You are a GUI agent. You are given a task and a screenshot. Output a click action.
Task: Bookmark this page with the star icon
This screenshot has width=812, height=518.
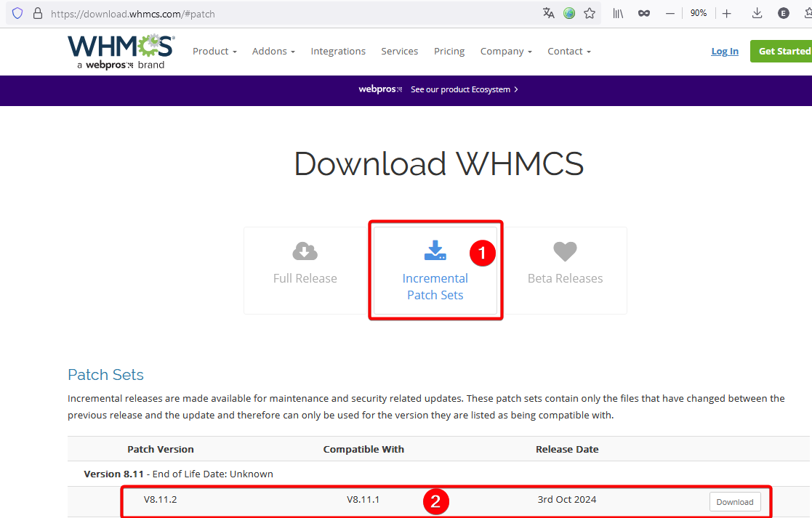(590, 14)
